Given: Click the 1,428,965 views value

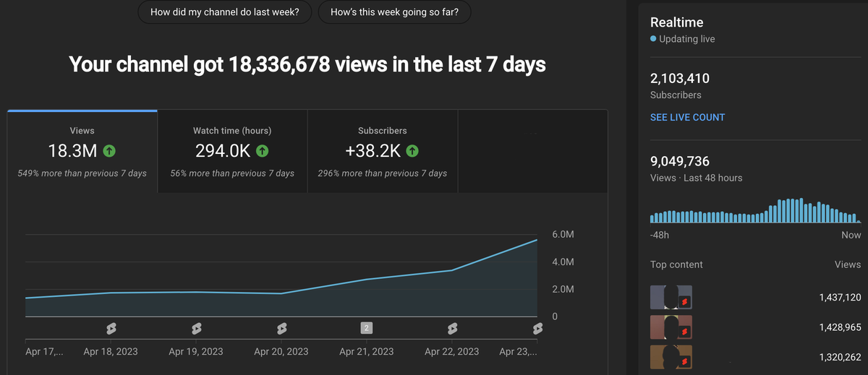Looking at the screenshot, I should (x=841, y=327).
